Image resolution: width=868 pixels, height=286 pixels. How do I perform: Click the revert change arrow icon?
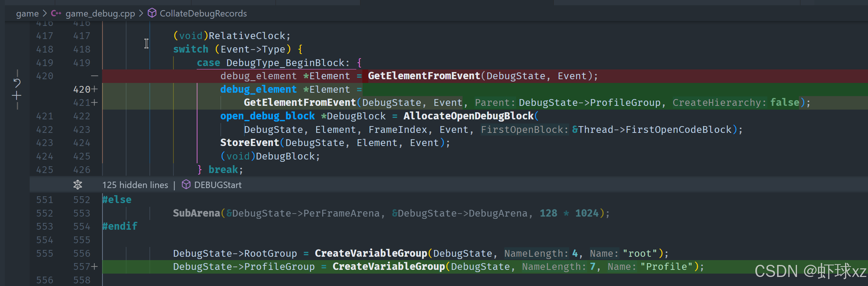tap(17, 83)
